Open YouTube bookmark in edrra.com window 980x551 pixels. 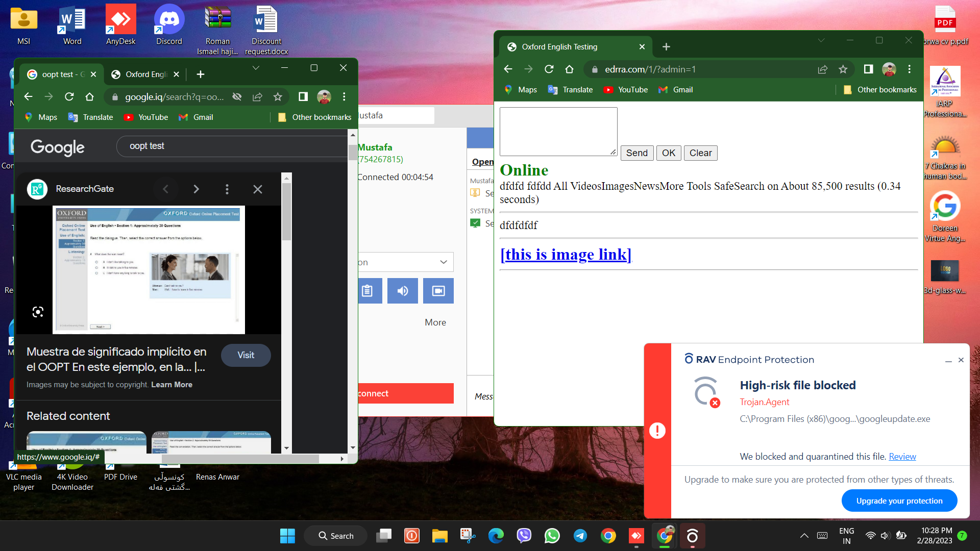626,90
